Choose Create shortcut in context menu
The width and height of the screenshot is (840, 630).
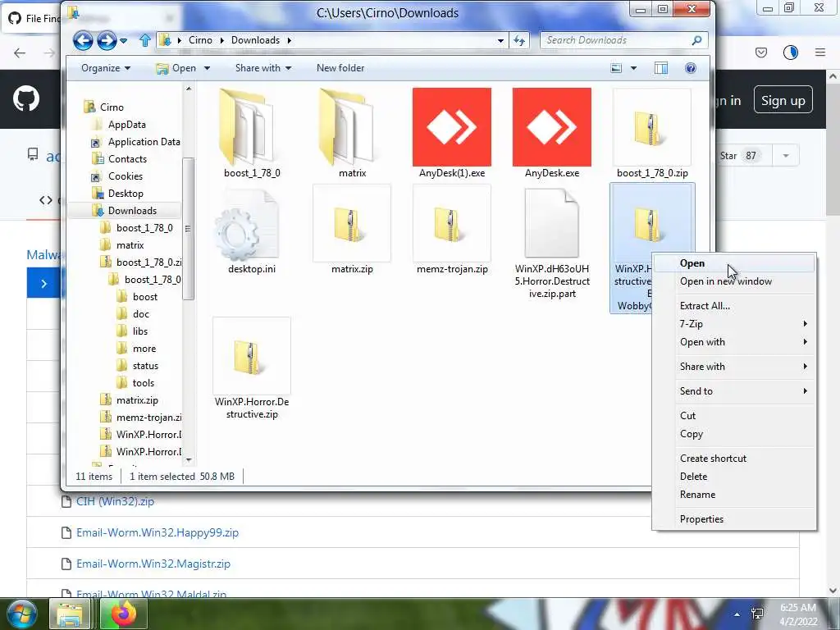point(734,459)
